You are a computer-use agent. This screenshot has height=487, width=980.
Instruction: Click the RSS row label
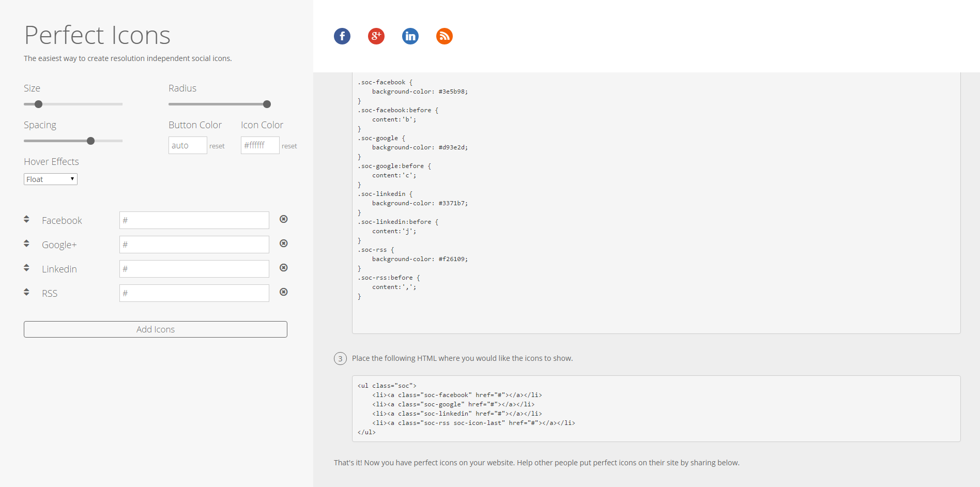coord(50,294)
